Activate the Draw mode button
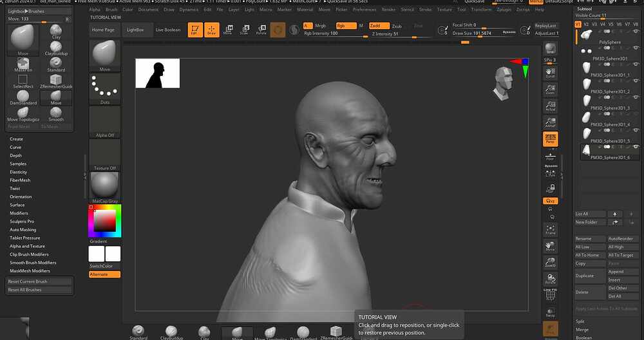 click(211, 30)
